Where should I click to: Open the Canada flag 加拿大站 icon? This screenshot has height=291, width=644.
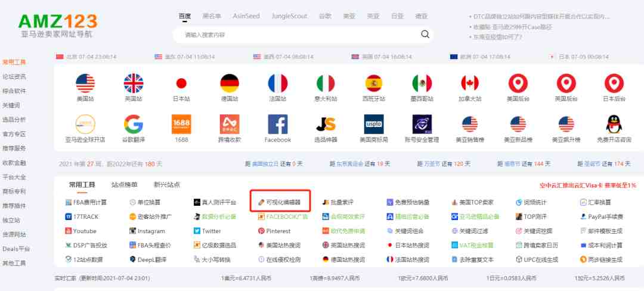(470, 83)
